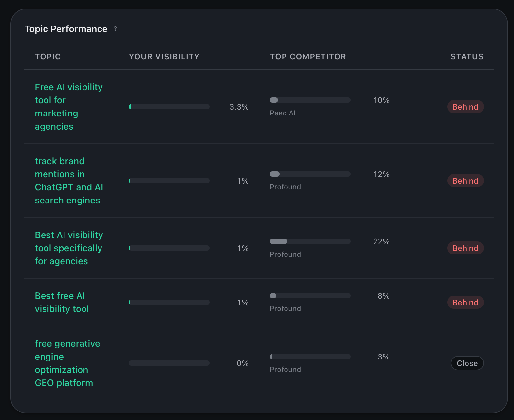Open 'Best AI visibility tool specifically for agencies' topic
This screenshot has width=514, height=420.
pyautogui.click(x=69, y=248)
